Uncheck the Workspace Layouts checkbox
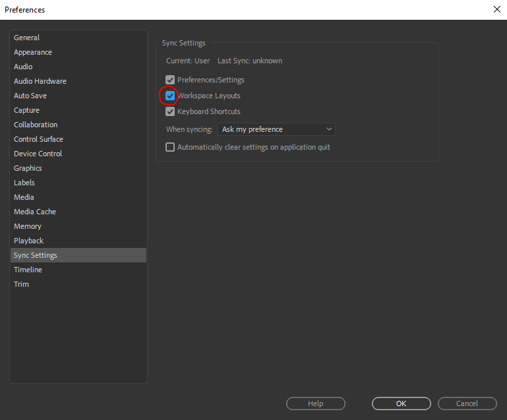This screenshot has height=420, width=507. [x=170, y=96]
